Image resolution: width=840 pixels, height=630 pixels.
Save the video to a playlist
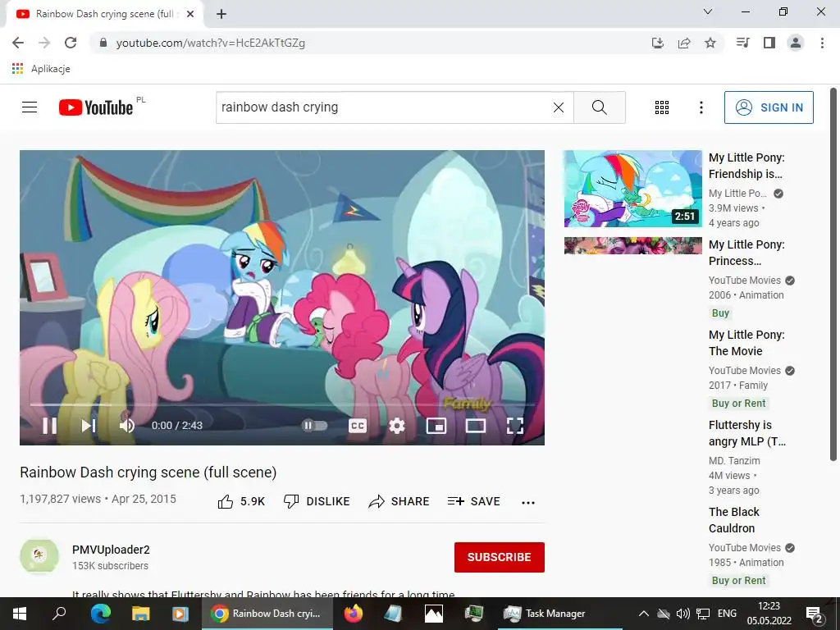point(474,501)
